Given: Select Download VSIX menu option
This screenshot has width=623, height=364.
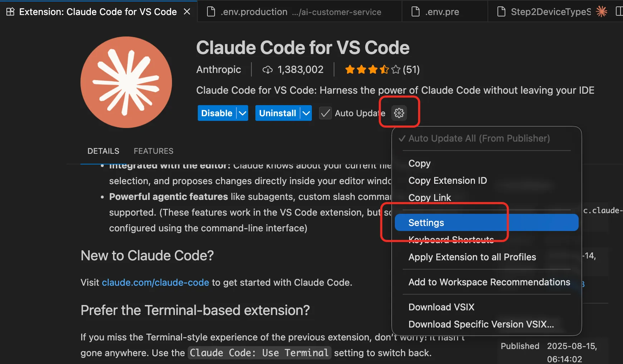Looking at the screenshot, I should point(441,307).
